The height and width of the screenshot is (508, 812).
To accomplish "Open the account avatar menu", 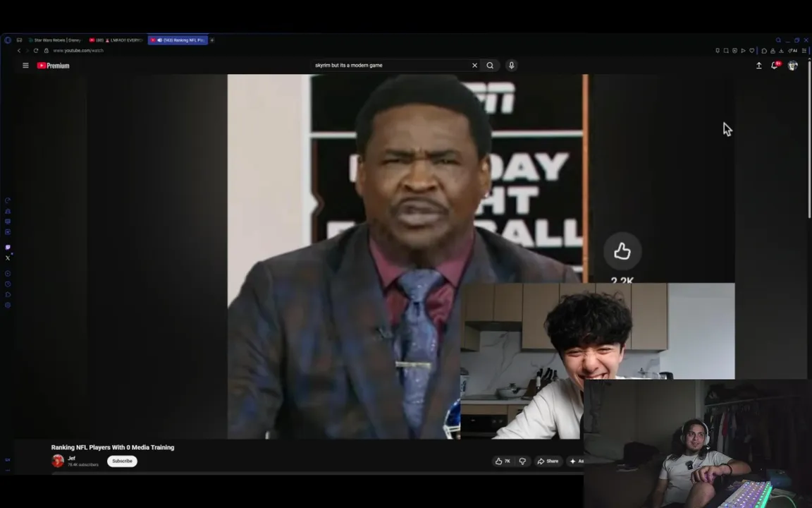I will click(792, 66).
